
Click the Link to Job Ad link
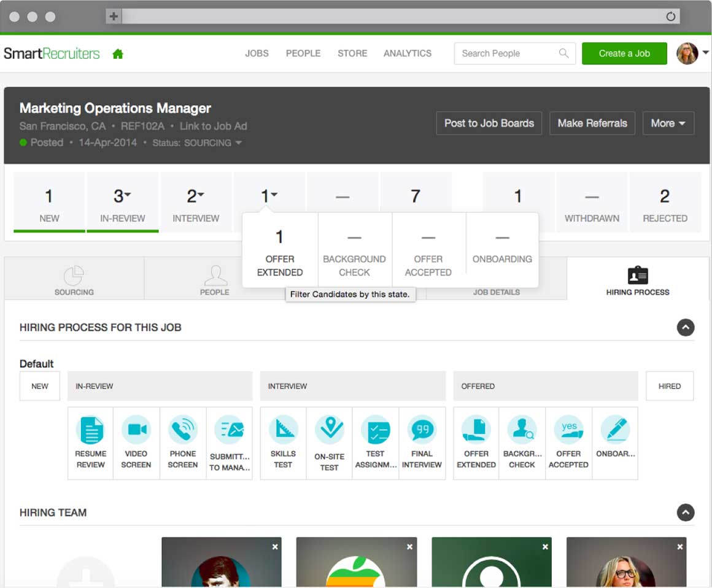[213, 126]
